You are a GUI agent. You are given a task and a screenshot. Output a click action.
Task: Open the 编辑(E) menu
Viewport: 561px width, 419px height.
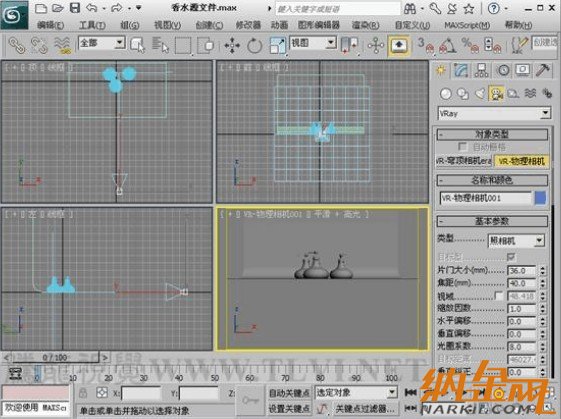[50, 25]
